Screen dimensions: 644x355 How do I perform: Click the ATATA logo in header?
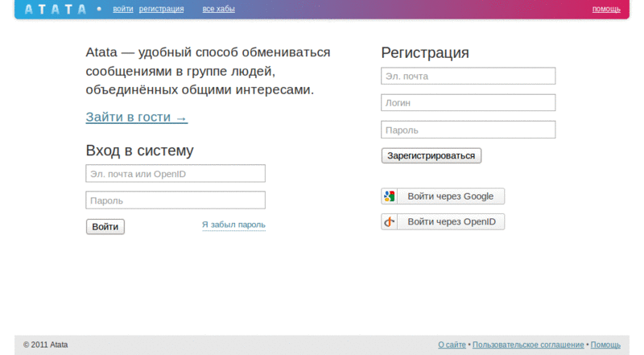click(x=56, y=9)
